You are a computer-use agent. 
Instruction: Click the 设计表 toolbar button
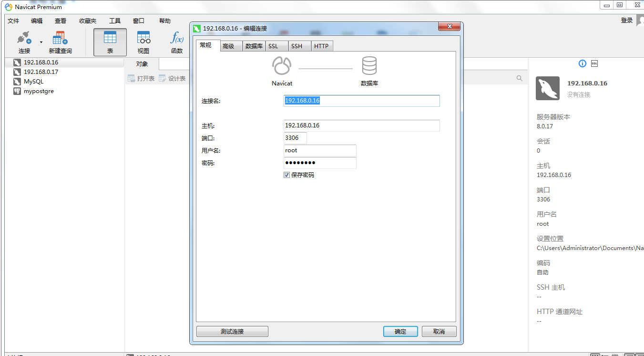[x=172, y=78]
